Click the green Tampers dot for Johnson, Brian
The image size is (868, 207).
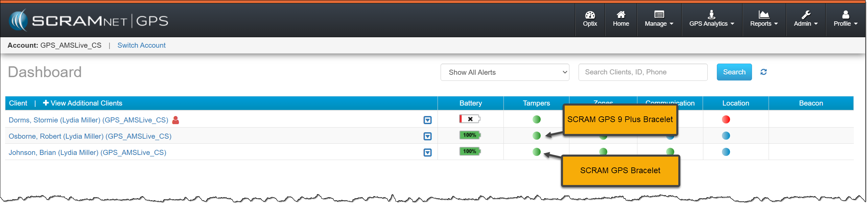pos(536,152)
